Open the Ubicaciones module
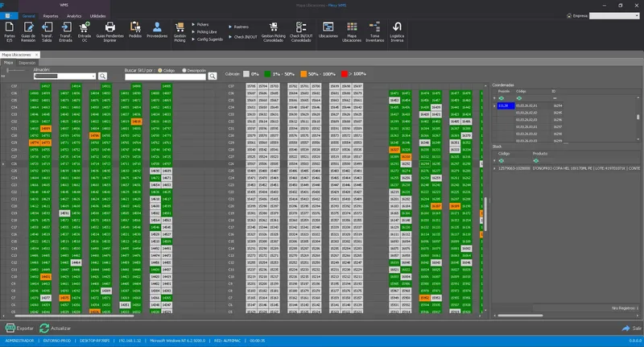This screenshot has height=347, width=644. [328, 30]
